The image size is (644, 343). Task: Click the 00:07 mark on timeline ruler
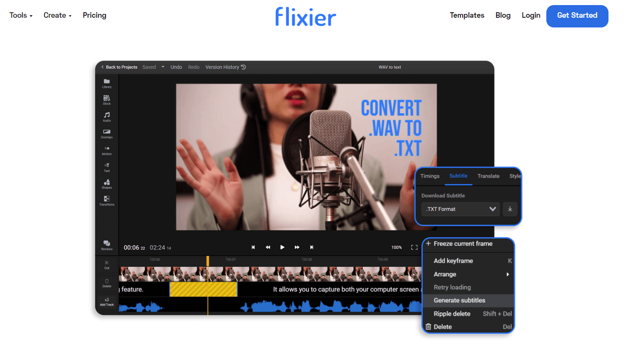coord(231,259)
